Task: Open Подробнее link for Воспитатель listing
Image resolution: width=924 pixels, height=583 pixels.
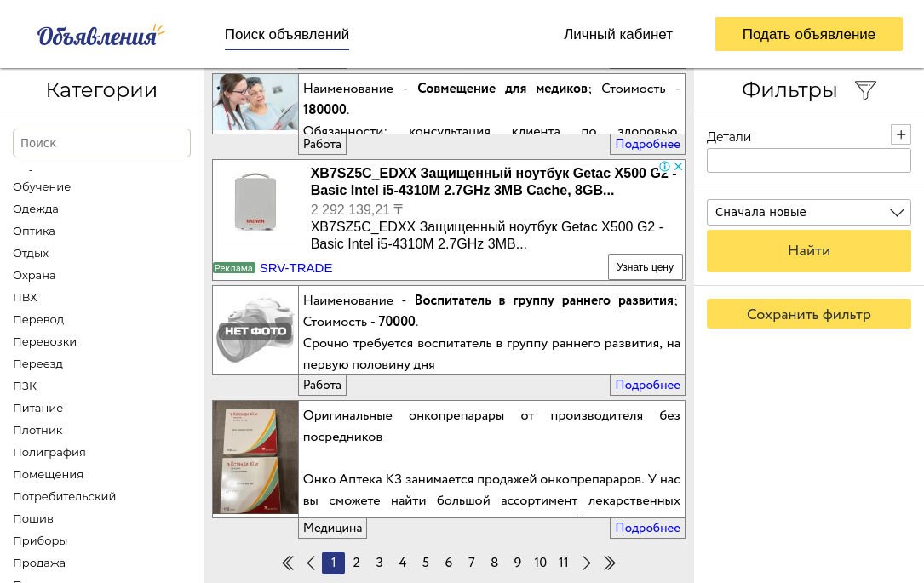Action: coord(647,385)
